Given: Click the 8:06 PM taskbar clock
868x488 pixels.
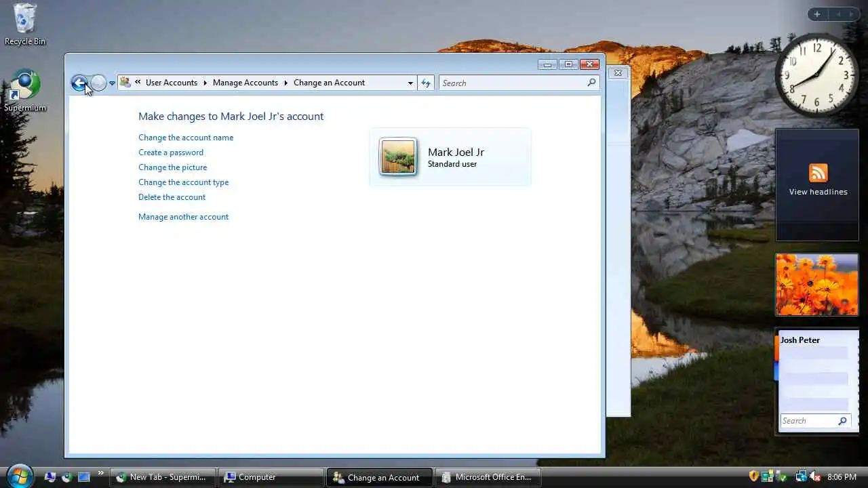Looking at the screenshot, I should pyautogui.click(x=842, y=477).
